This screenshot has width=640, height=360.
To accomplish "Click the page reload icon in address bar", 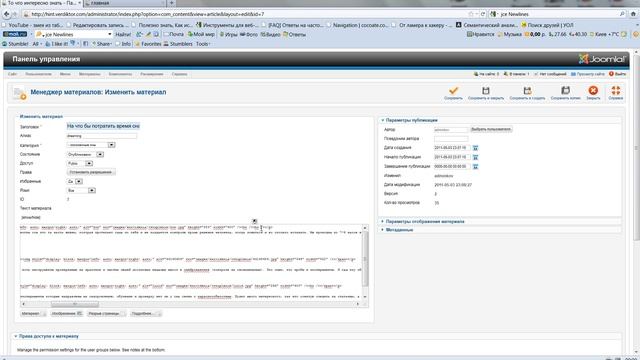I will pyautogui.click(x=482, y=14).
